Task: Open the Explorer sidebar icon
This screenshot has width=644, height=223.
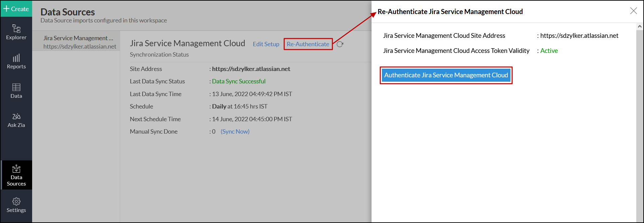Action: [x=16, y=29]
